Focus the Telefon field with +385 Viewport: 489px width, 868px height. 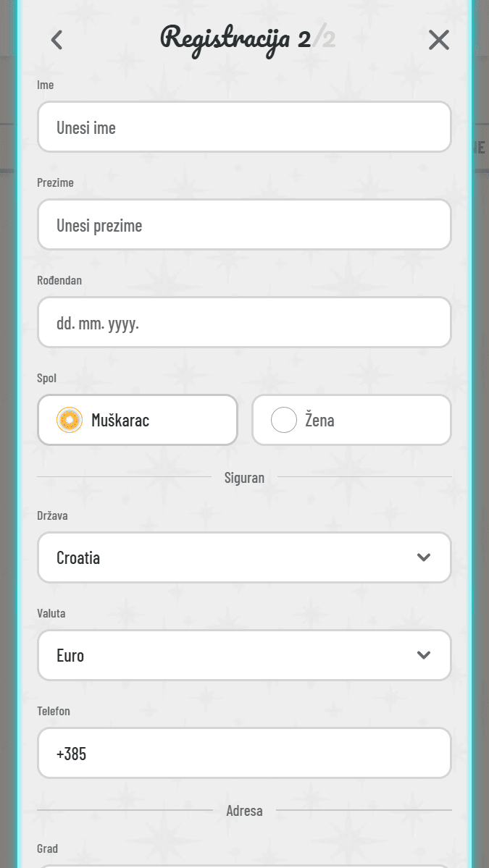pos(244,754)
